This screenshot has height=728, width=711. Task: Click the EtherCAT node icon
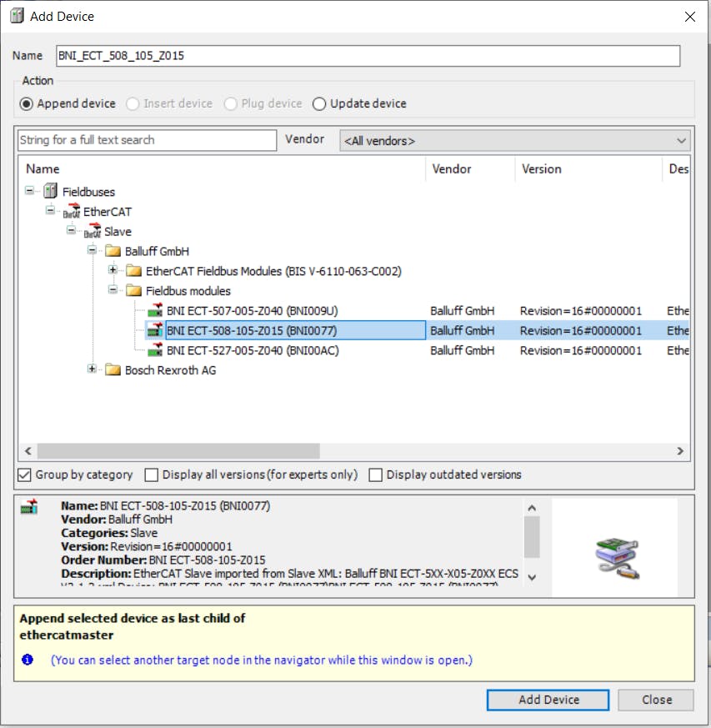(x=72, y=211)
